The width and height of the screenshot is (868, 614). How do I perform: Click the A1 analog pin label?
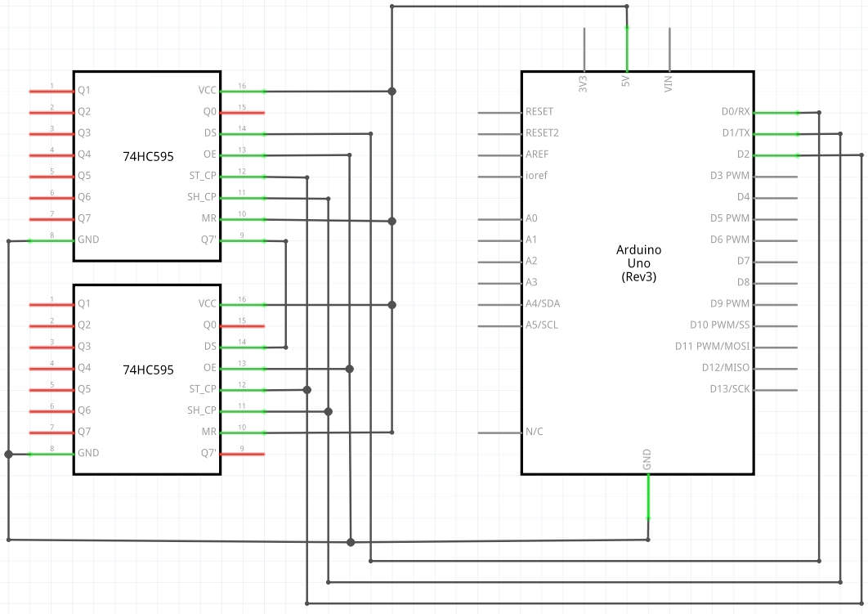pyautogui.click(x=531, y=240)
